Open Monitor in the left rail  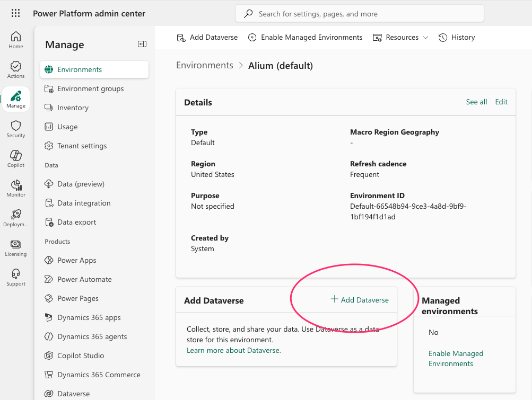tap(15, 189)
